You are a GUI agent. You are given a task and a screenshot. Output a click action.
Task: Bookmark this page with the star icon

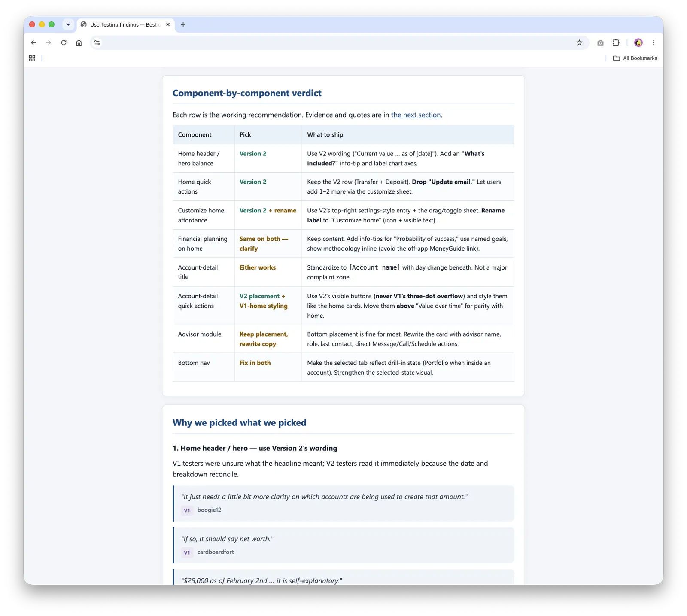579,42
